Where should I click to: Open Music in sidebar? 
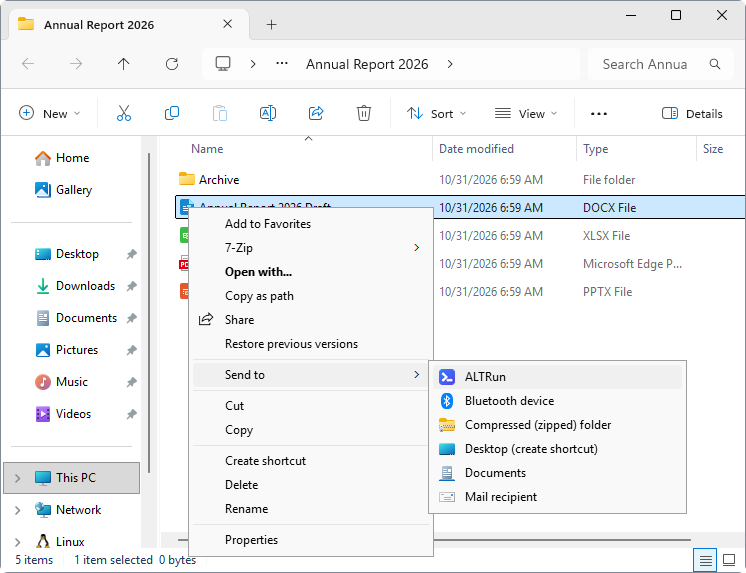[x=61, y=382]
